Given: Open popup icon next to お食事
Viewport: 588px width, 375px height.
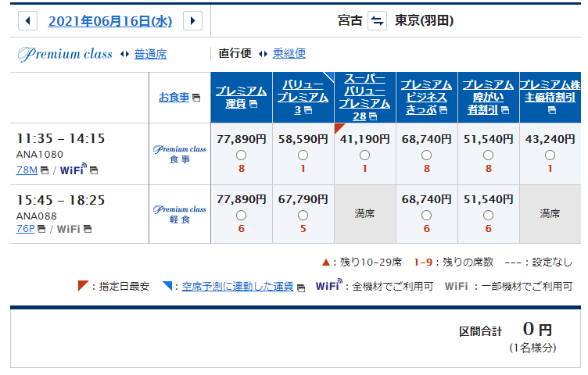Looking at the screenshot, I should (x=196, y=98).
